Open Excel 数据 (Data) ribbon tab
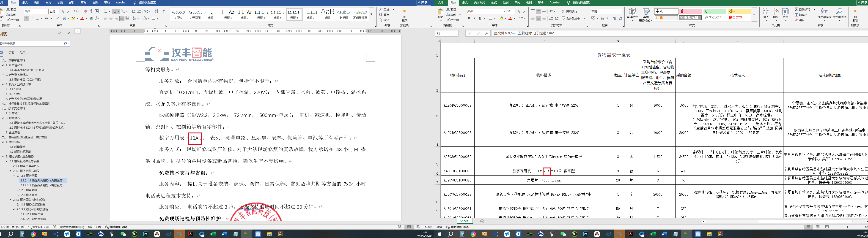The width and height of the screenshot is (868, 238). pos(506,2)
